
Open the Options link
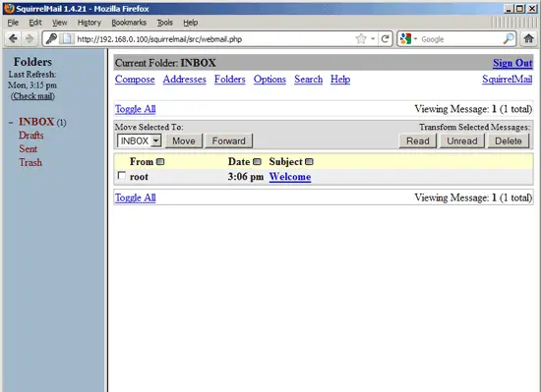click(270, 80)
